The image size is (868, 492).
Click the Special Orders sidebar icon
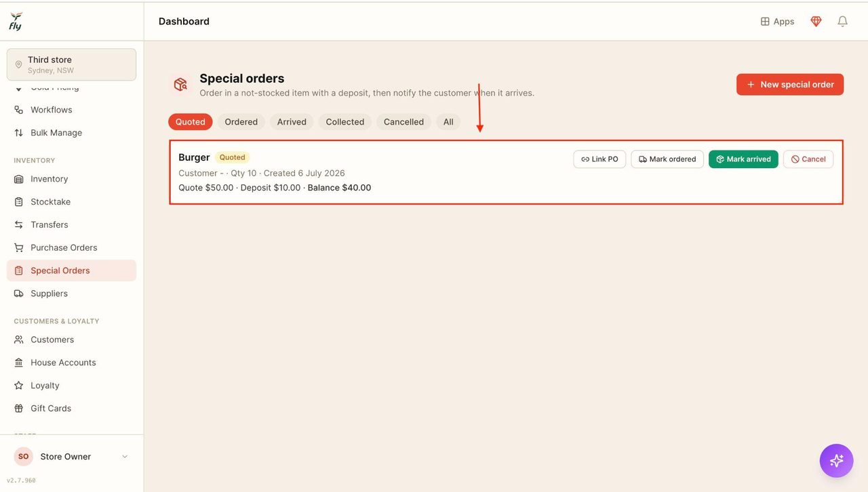18,270
